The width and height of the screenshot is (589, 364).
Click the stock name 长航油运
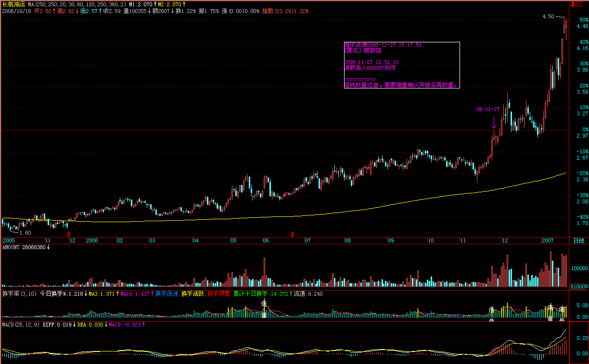click(13, 4)
